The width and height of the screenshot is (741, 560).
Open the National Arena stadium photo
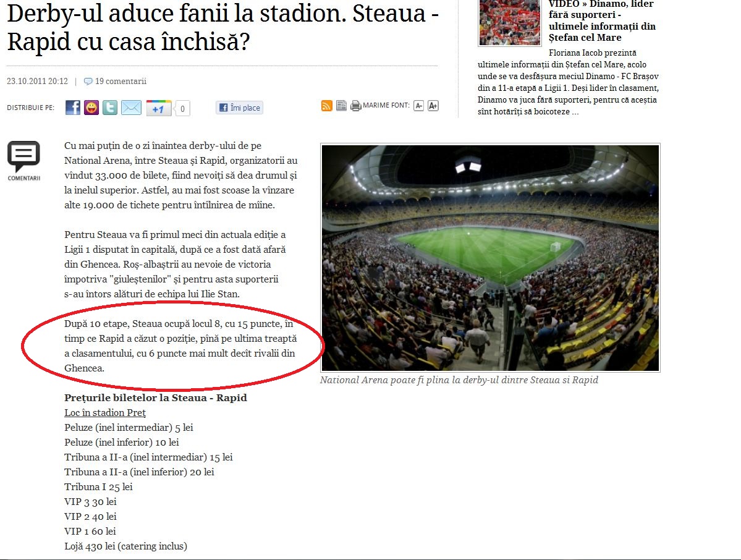pos(490,258)
